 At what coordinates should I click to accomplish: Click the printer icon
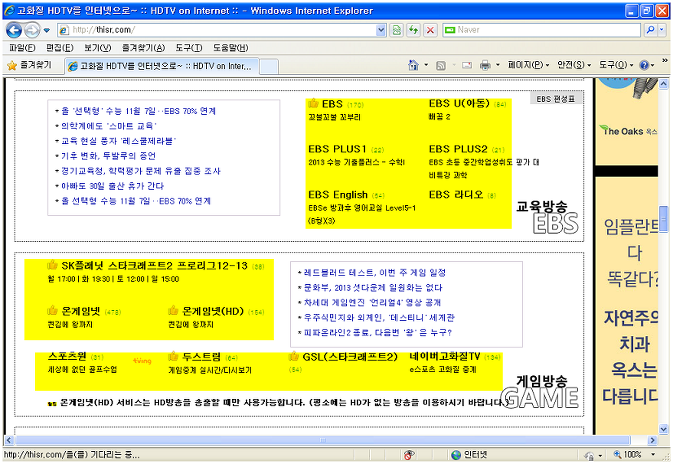coord(485,66)
